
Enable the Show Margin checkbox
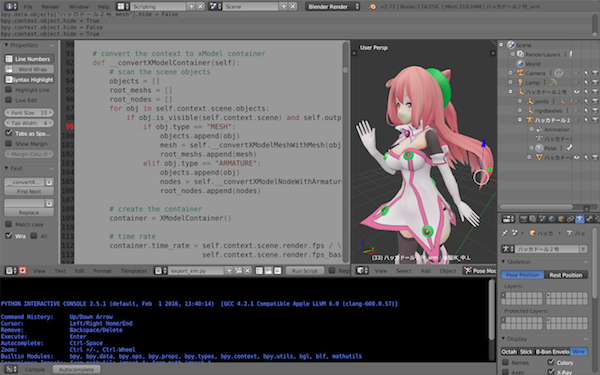tap(8, 143)
